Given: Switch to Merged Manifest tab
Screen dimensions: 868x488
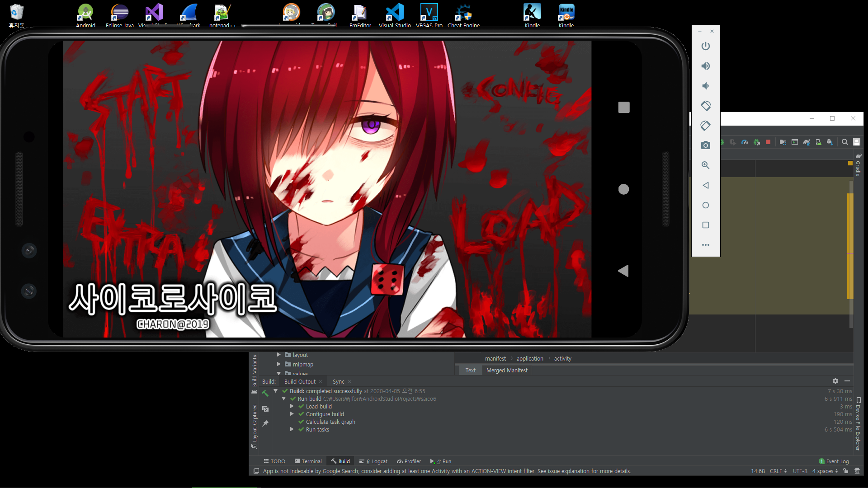Looking at the screenshot, I should [x=506, y=370].
